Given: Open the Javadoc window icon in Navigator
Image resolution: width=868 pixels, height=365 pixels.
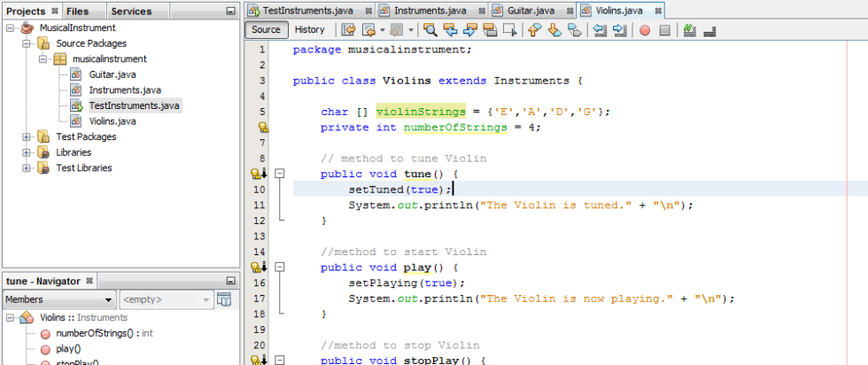Looking at the screenshot, I should click(224, 299).
